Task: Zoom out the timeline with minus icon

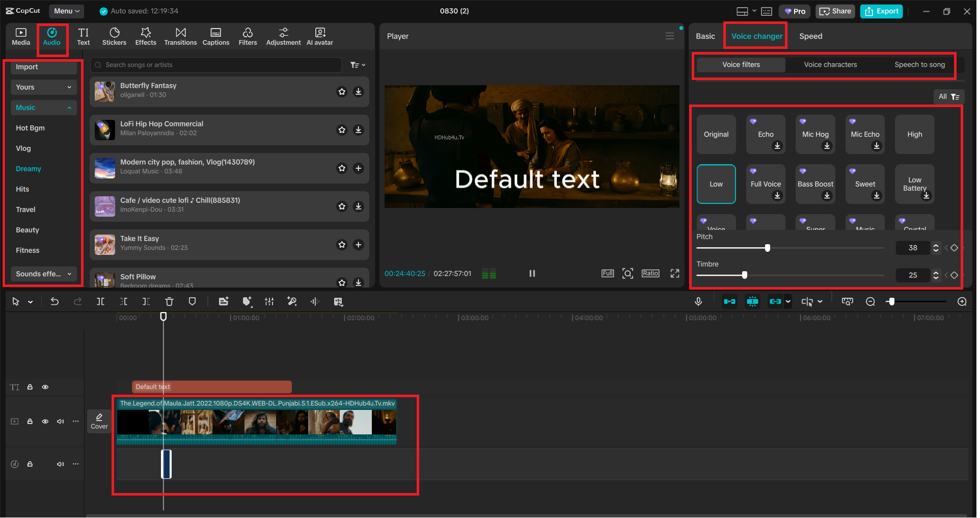Action: 870,302
